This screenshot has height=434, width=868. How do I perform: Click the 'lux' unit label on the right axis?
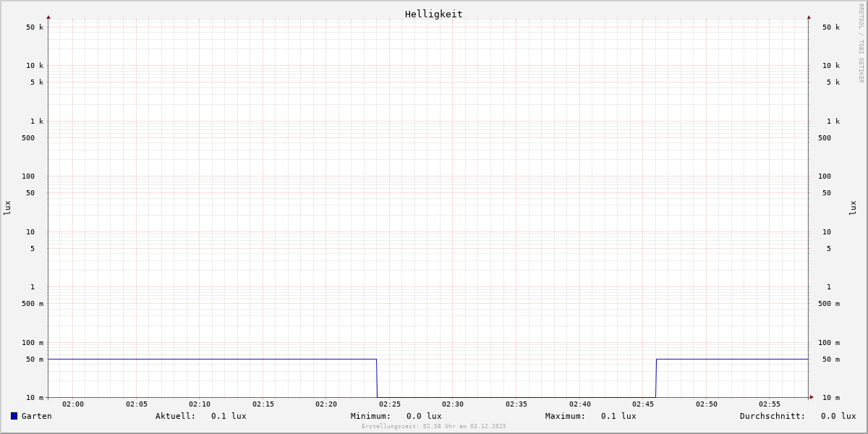pos(853,208)
